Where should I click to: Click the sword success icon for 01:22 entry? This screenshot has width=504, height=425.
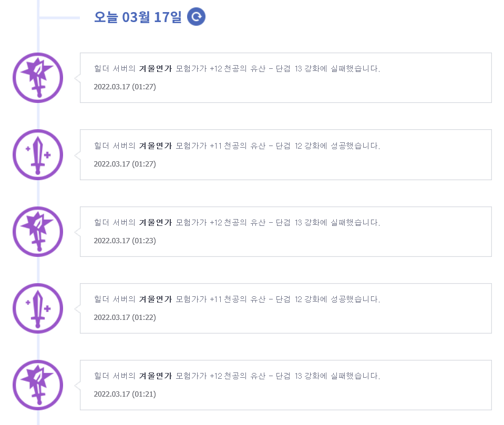click(38, 308)
